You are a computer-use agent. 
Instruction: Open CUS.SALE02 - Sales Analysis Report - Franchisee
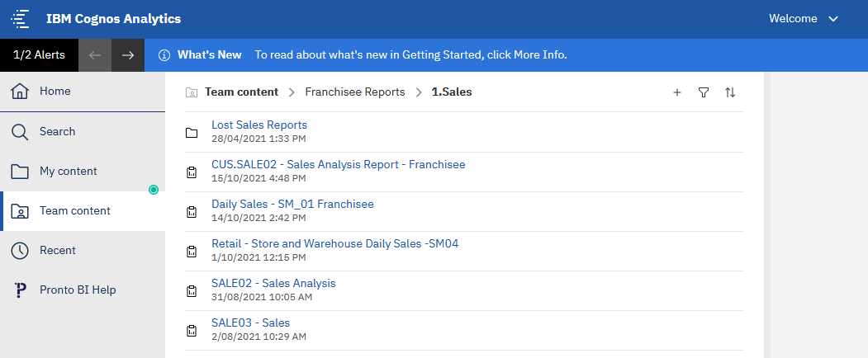339,164
